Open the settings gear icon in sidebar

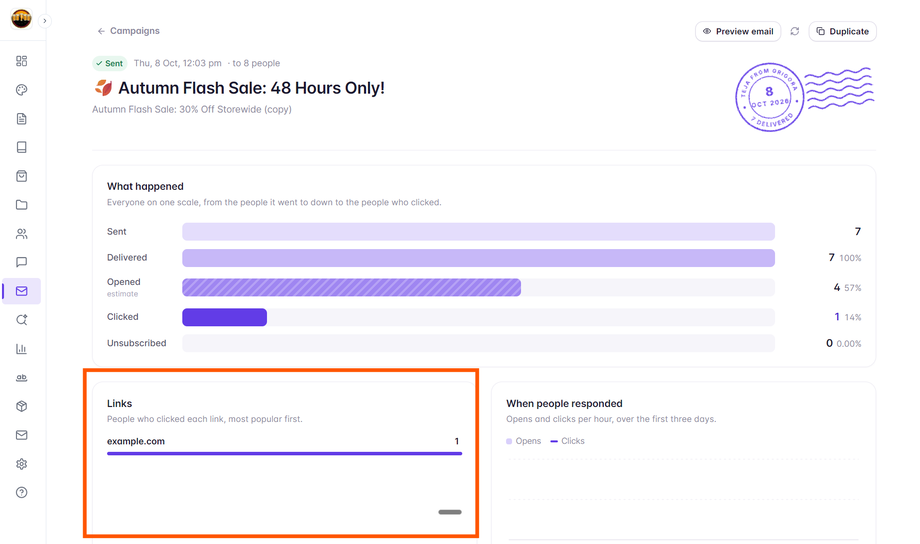(x=22, y=464)
